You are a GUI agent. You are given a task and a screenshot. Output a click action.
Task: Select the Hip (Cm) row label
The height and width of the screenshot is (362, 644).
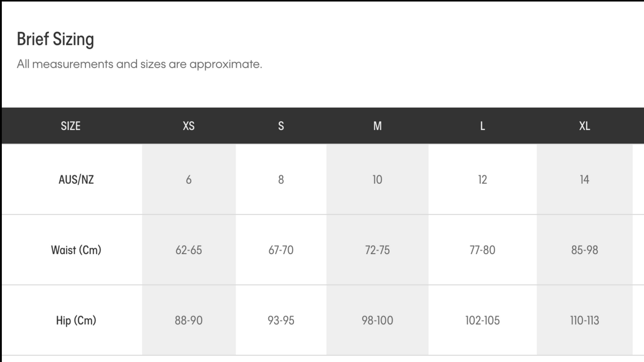pyautogui.click(x=76, y=321)
